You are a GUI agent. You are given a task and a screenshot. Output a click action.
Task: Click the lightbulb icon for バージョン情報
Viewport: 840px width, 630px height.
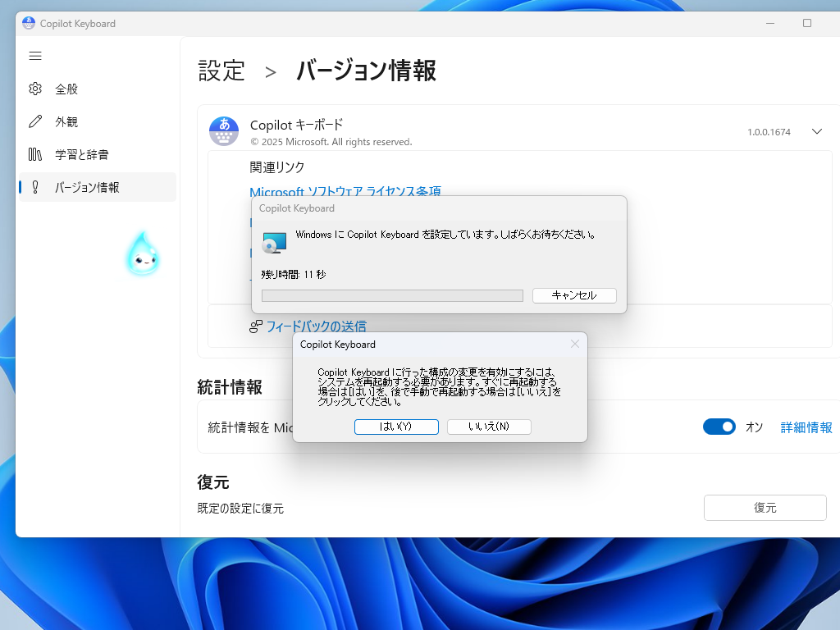click(x=35, y=187)
